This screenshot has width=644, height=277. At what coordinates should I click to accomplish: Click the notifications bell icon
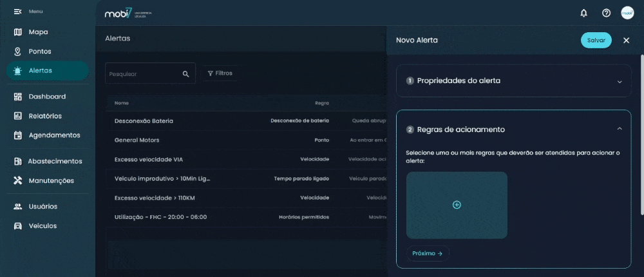click(x=583, y=13)
